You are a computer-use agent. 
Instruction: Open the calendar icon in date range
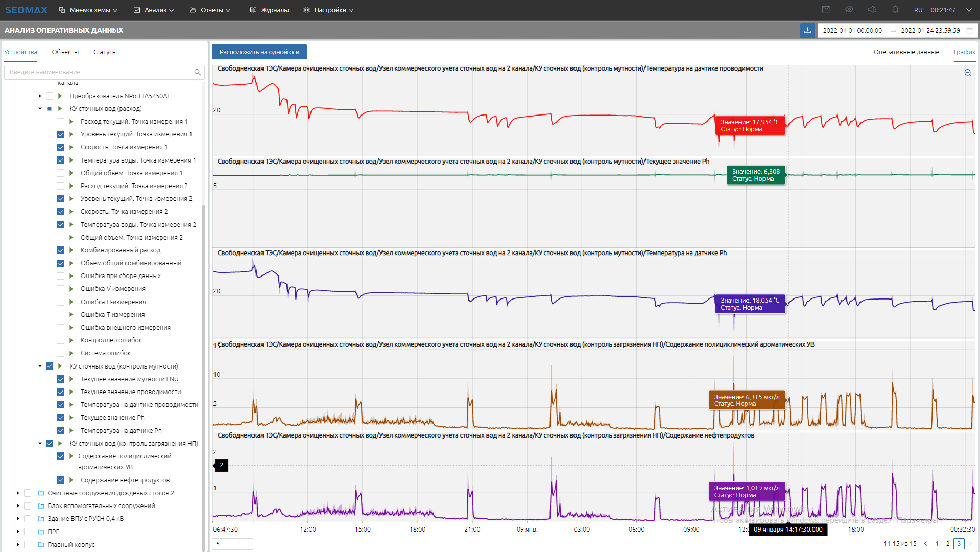coord(969,31)
